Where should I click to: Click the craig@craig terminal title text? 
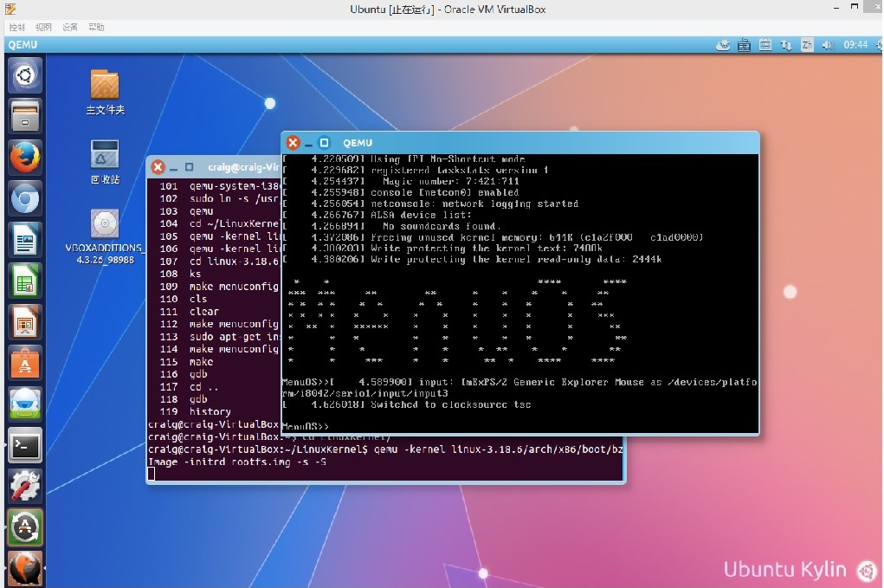click(243, 167)
